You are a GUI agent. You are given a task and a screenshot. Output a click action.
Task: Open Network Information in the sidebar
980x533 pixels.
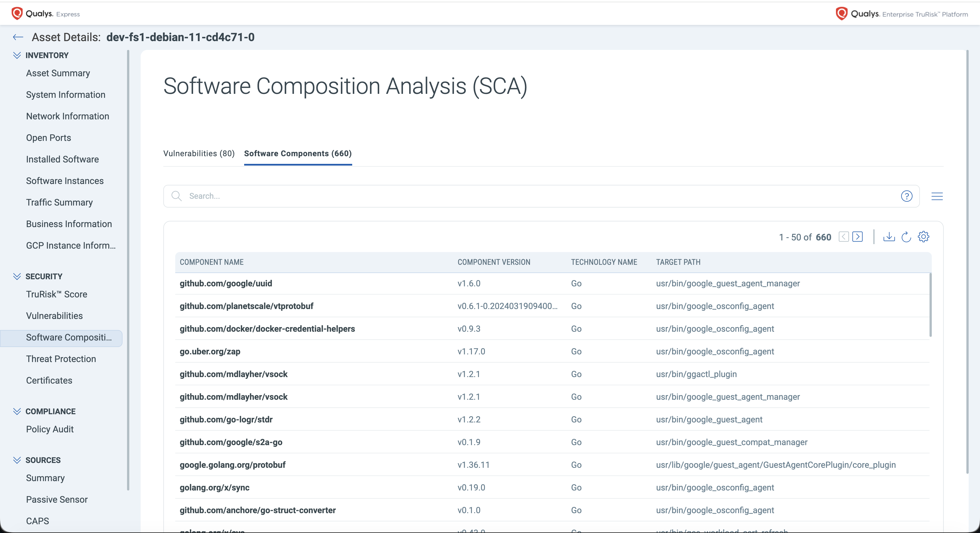coord(67,116)
